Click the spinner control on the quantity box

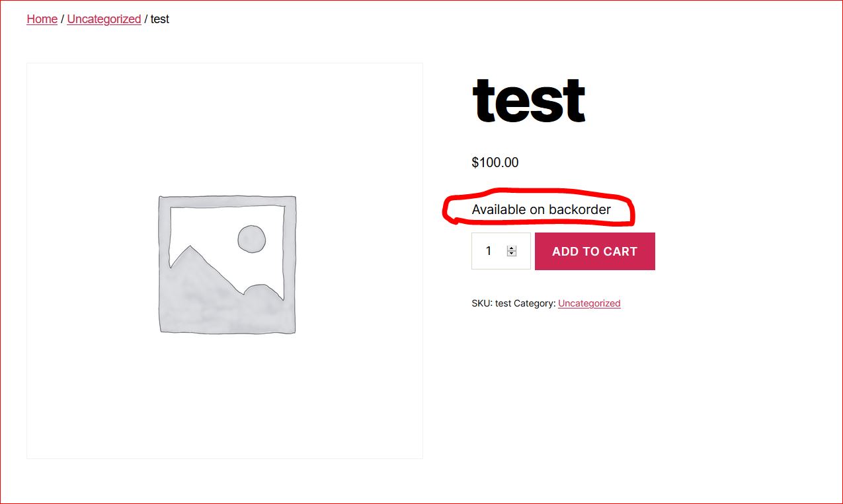point(510,251)
